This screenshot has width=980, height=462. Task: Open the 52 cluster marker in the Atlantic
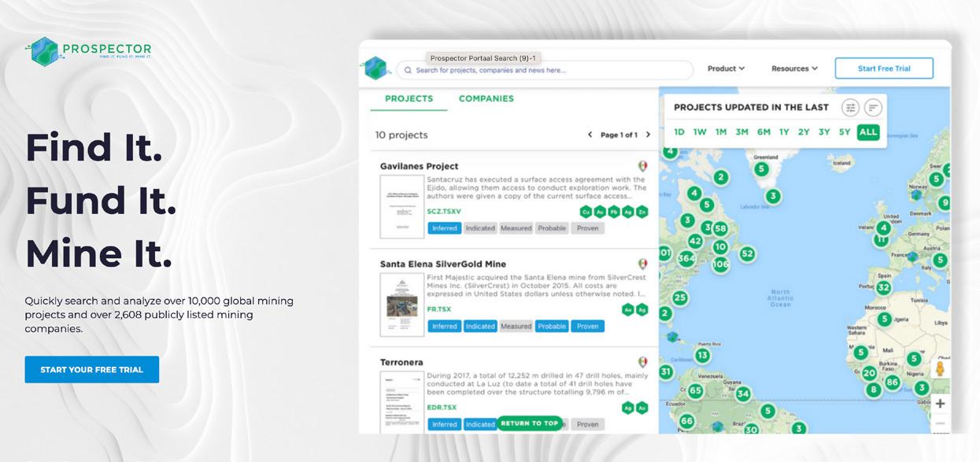[747, 253]
